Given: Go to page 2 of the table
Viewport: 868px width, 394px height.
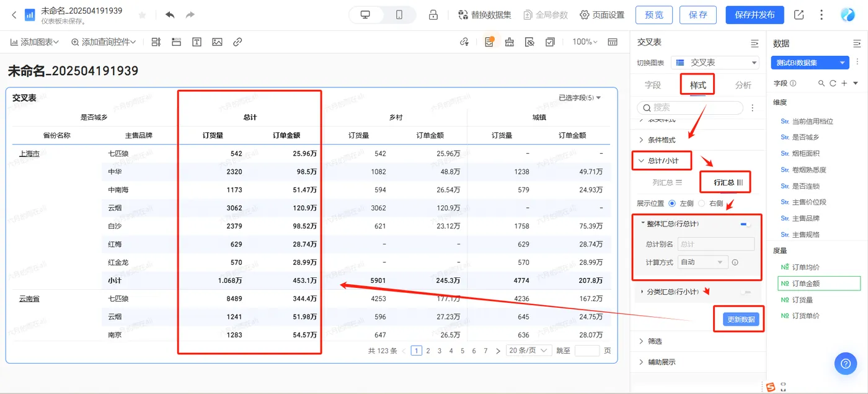Looking at the screenshot, I should [x=428, y=351].
